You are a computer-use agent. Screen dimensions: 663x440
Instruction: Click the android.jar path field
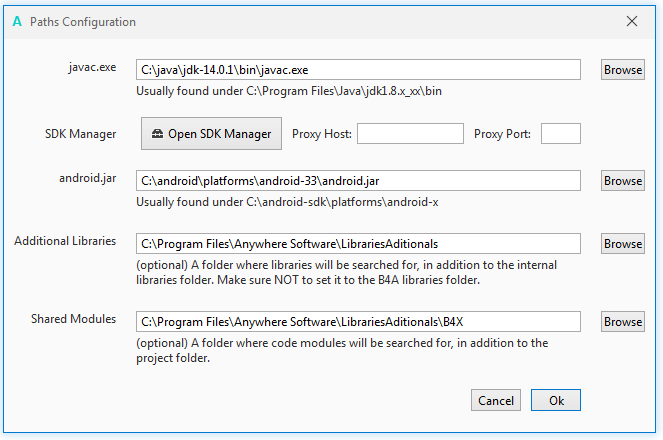pyautogui.click(x=357, y=181)
